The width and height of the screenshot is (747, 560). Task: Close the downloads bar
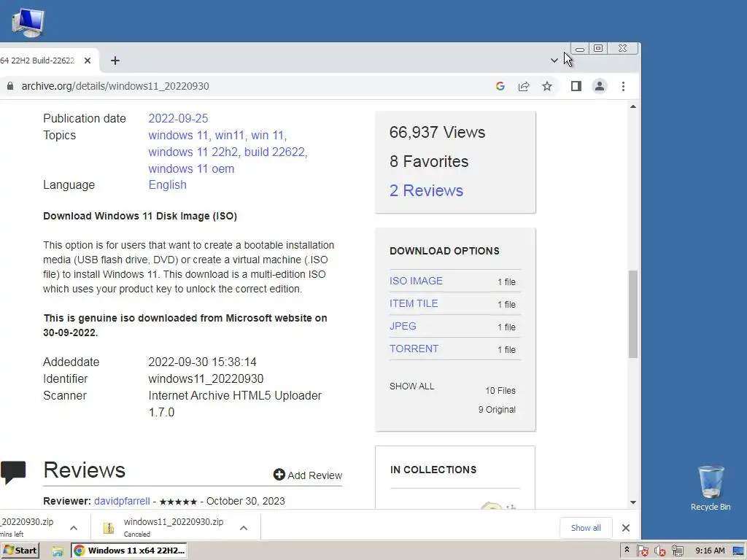click(625, 528)
